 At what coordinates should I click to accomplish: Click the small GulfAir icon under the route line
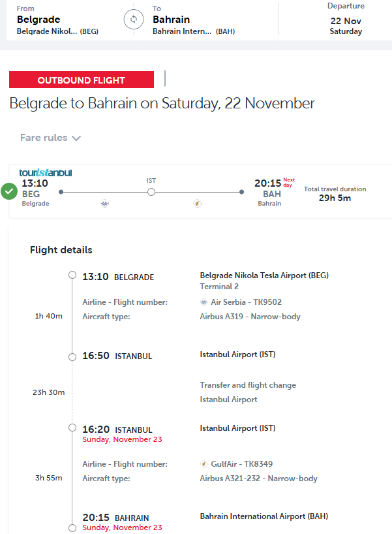point(197,204)
